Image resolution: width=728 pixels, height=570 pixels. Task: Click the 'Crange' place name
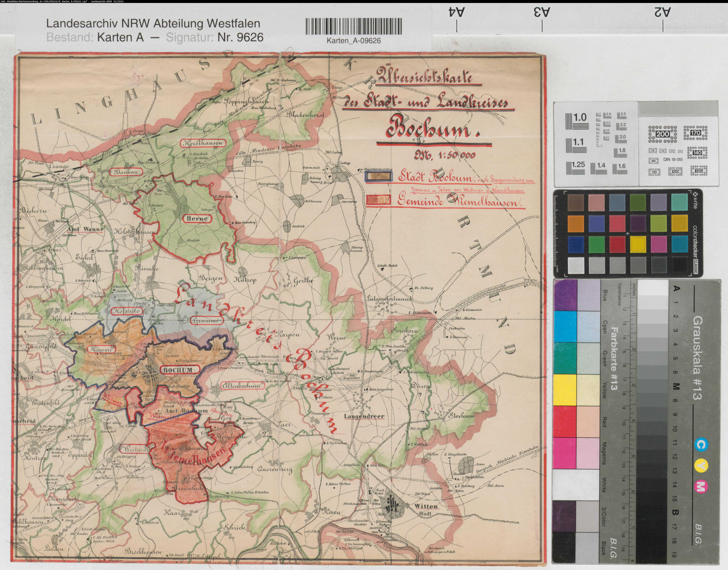click(x=59, y=166)
